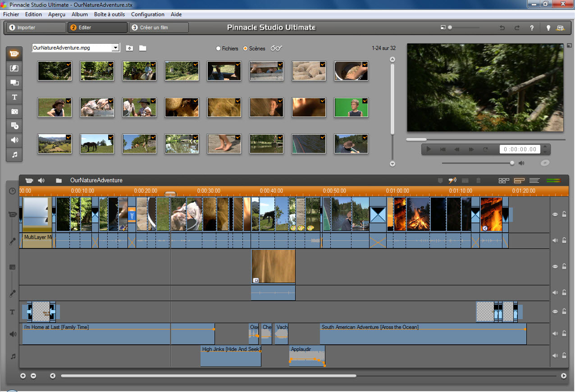575x392 pixels.
Task: Go up one folder level in album
Action: [x=129, y=48]
